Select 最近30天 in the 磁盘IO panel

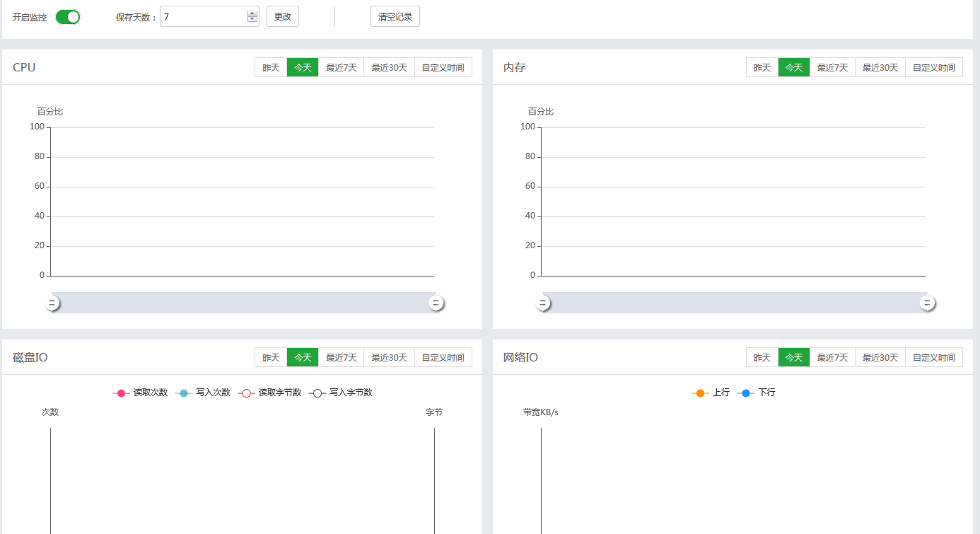pyautogui.click(x=388, y=357)
